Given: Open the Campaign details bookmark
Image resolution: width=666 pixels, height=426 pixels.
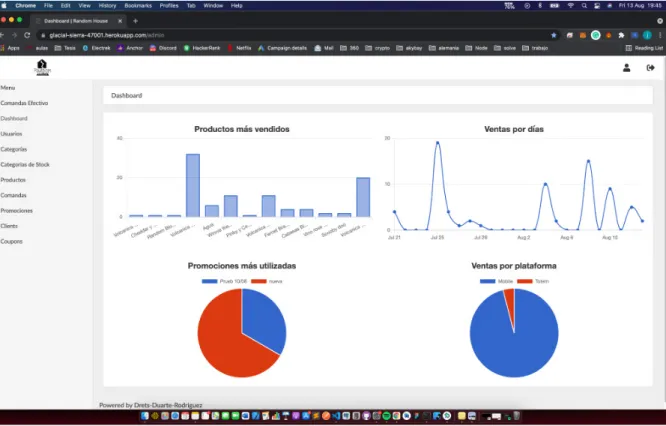Looking at the screenshot, I should tap(282, 48).
